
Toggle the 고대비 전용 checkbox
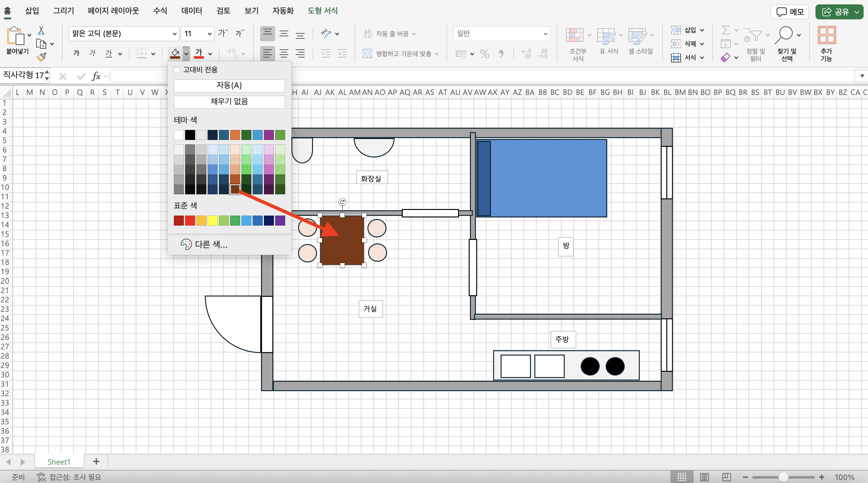coord(177,70)
